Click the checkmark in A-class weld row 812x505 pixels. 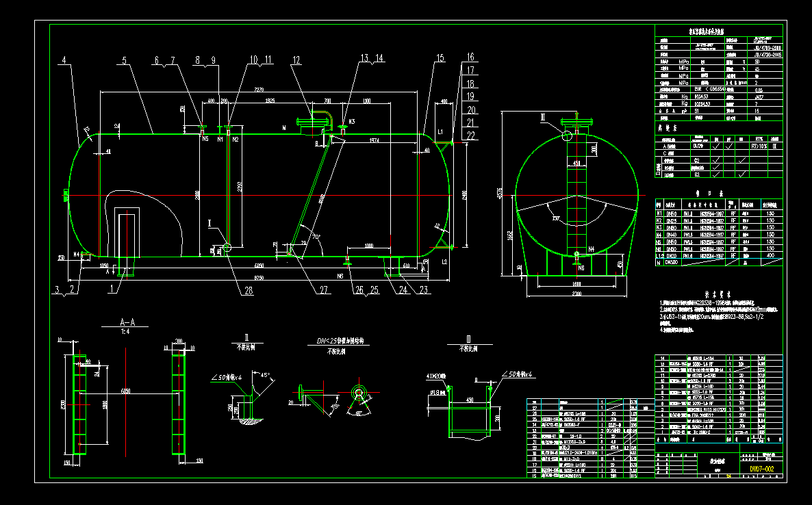tap(717, 146)
